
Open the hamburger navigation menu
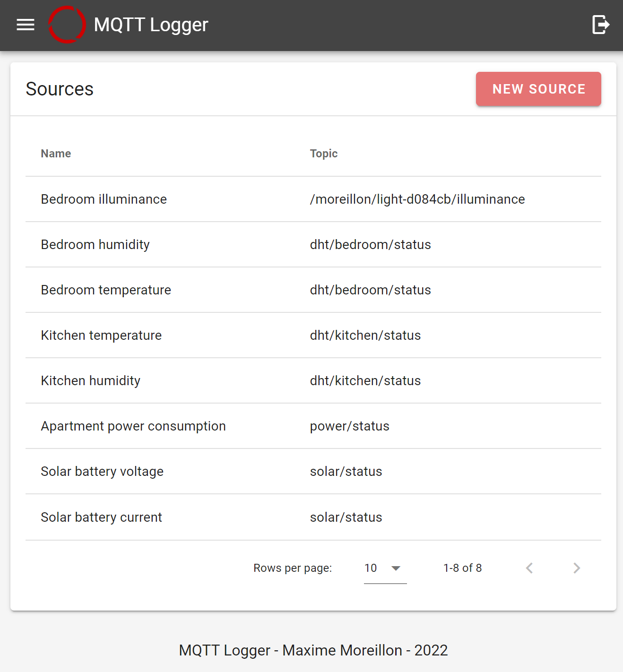click(26, 25)
